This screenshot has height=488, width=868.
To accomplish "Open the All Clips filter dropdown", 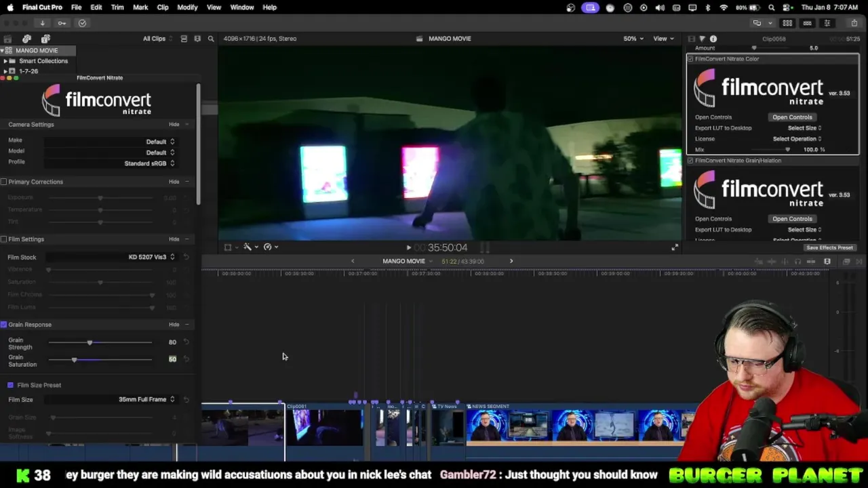I will [x=157, y=39].
